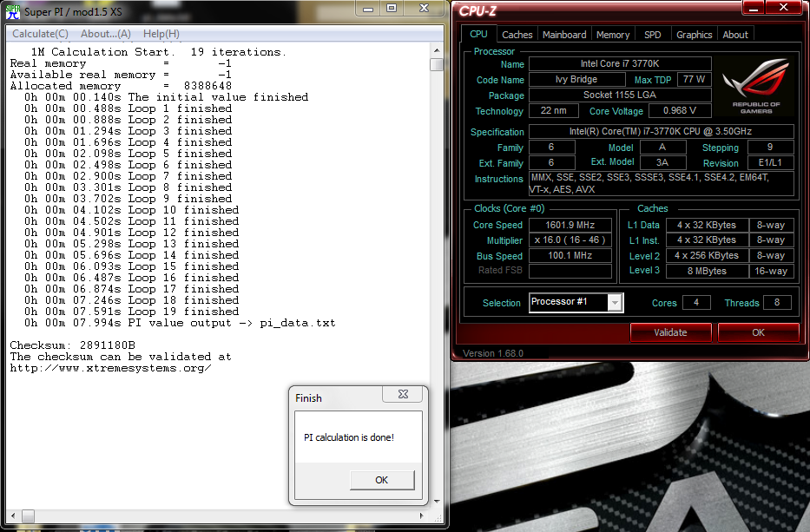This screenshot has width=810, height=532.
Task: Click the L1 Data value 4 x 32 KBytes
Action: click(x=707, y=225)
